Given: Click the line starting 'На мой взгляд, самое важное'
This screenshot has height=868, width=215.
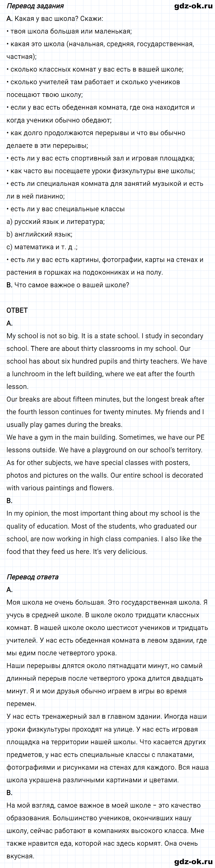Looking at the screenshot, I should 104,805.
